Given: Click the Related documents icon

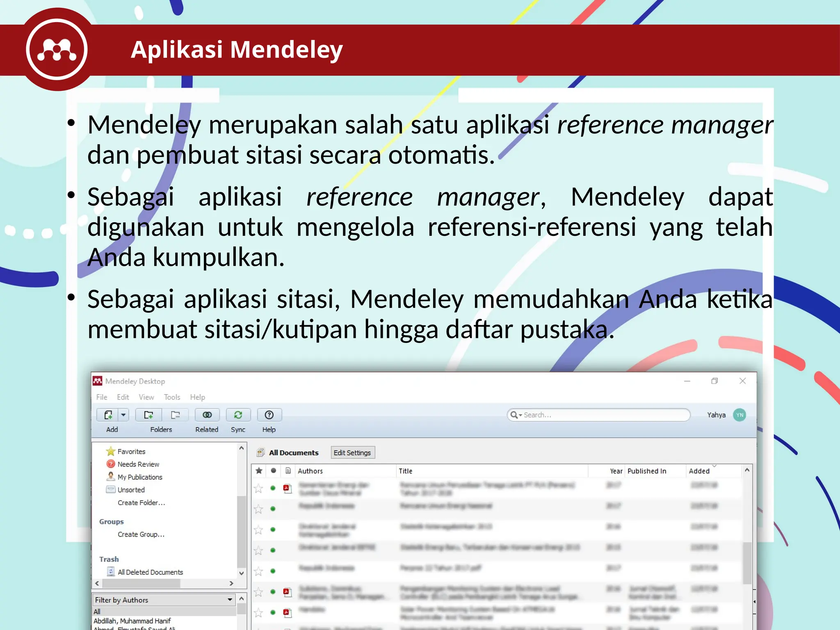Looking at the screenshot, I should (x=207, y=415).
